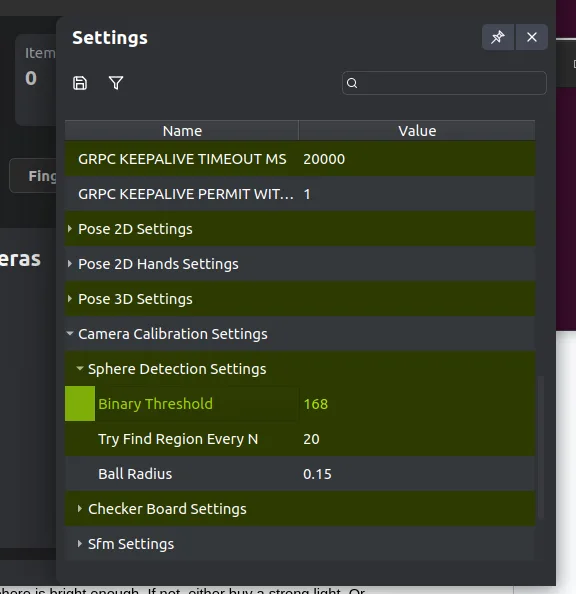The image size is (576, 594).
Task: Expand Pose 2D Hands Settings
Action: click(70, 264)
